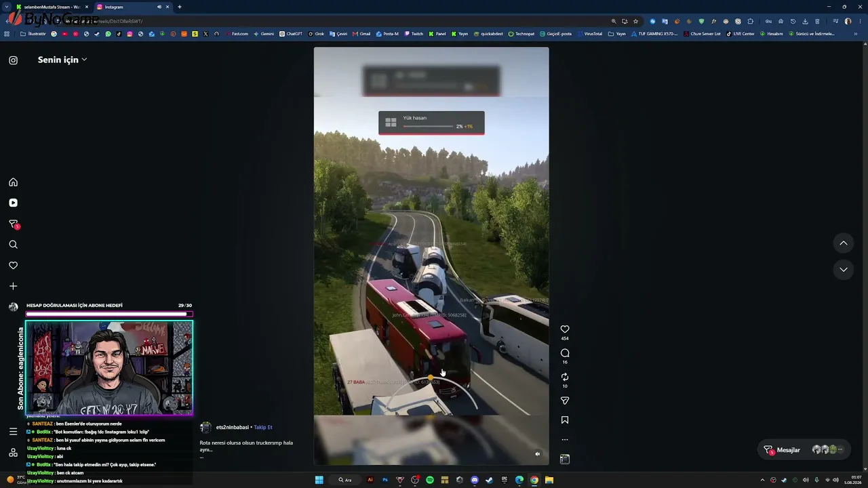Repost the reel icon
The image size is (868, 488).
tap(565, 377)
